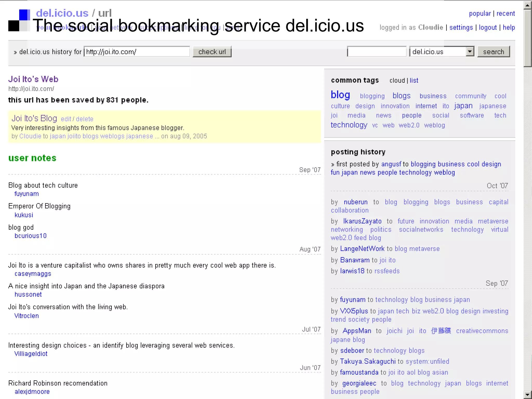Open user 'Vitroclen' link
The image size is (532, 399).
[x=26, y=316]
